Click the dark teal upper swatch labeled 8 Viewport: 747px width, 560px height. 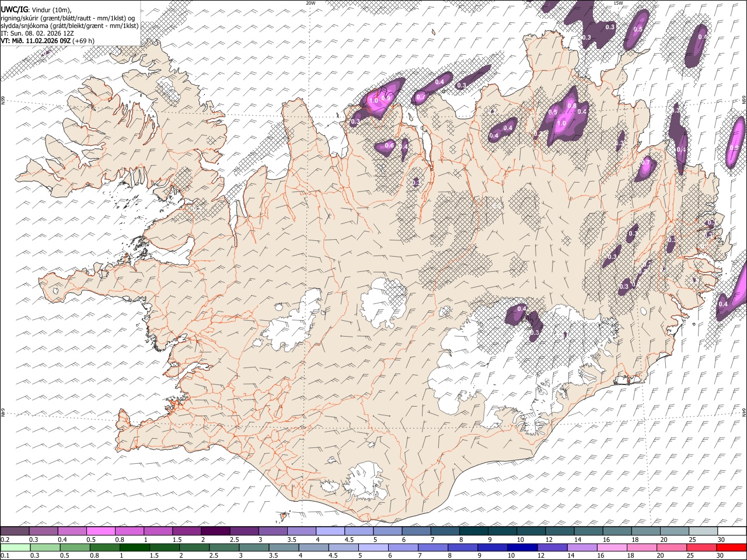474,531
